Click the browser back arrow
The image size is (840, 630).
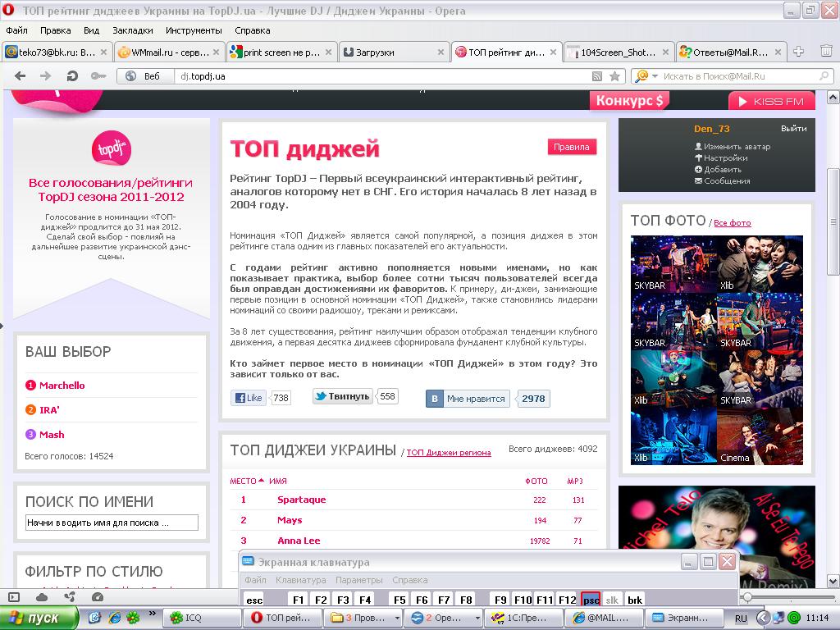pyautogui.click(x=21, y=76)
